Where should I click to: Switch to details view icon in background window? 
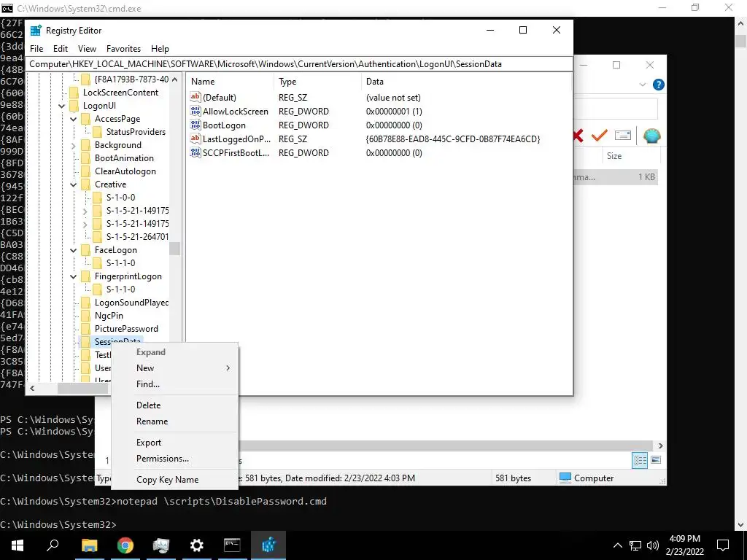pos(640,461)
